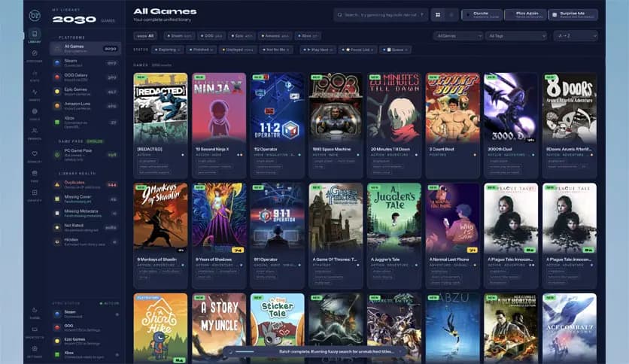
Task: Toggle the Queue chip
Action: pyautogui.click(x=395, y=50)
